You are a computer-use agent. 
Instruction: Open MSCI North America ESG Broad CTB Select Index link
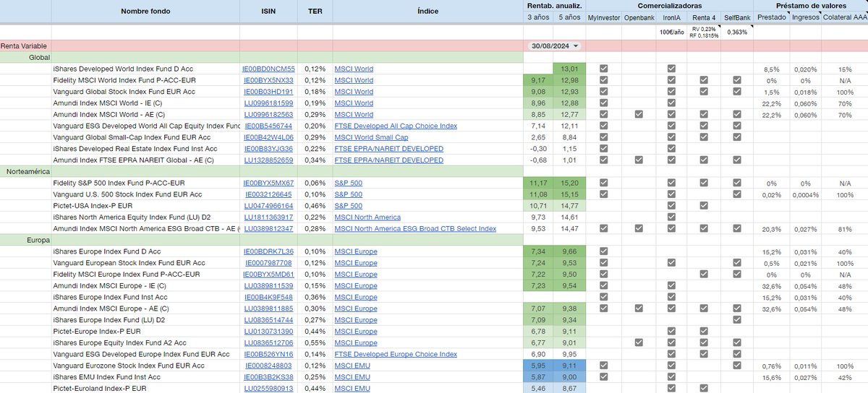(x=415, y=229)
